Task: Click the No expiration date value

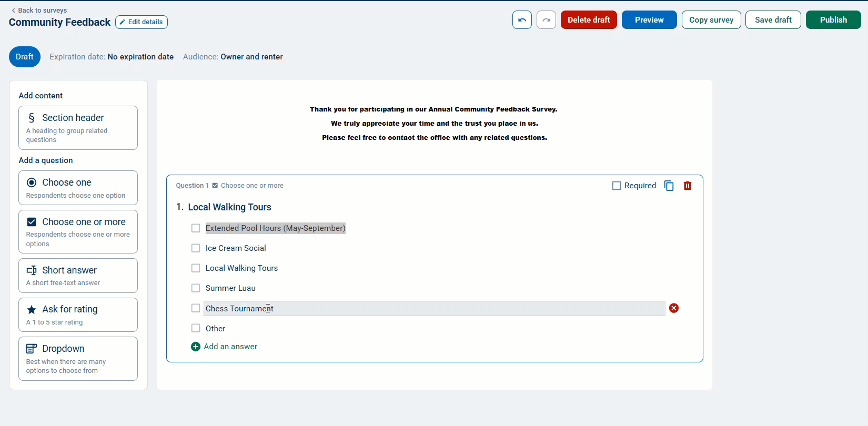Action: (140, 57)
